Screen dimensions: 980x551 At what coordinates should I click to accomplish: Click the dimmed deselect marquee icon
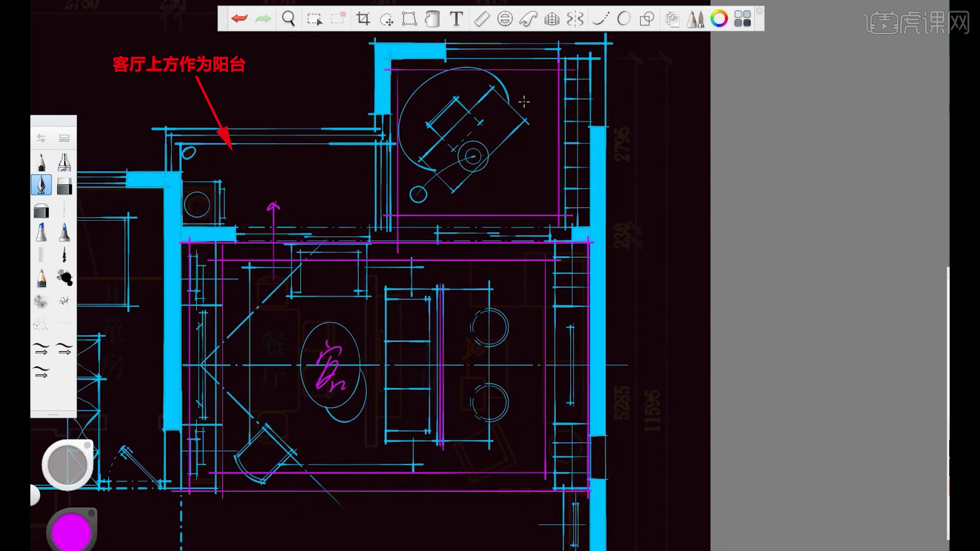click(x=338, y=19)
